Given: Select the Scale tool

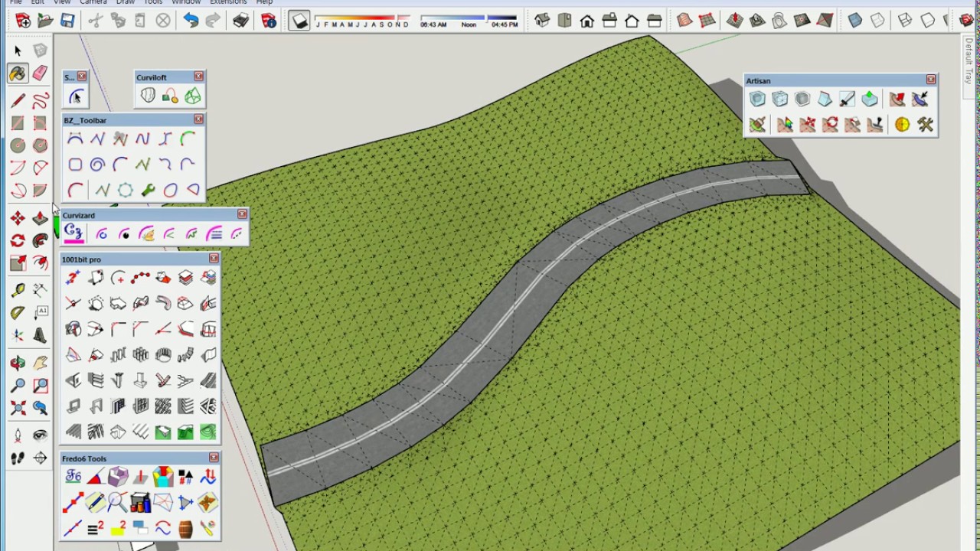Looking at the screenshot, I should pos(18,263).
